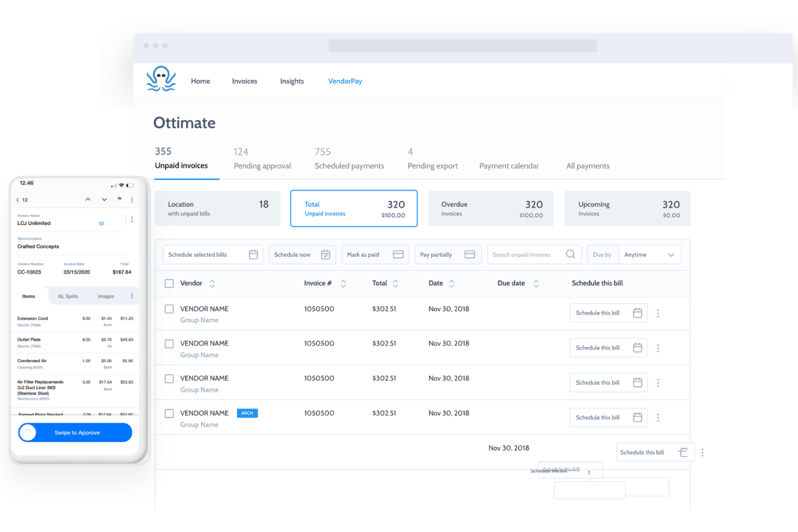This screenshot has height=532, width=798.
Task: Open Invoices in navigation
Action: 245,81
